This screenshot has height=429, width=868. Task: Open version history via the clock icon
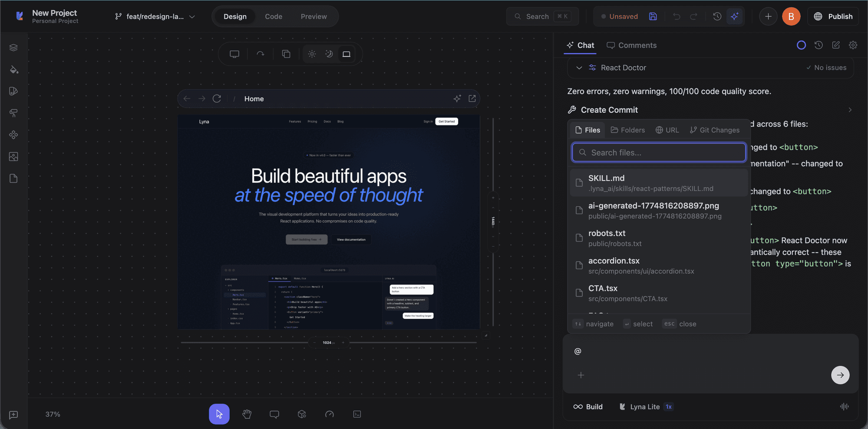coord(716,16)
